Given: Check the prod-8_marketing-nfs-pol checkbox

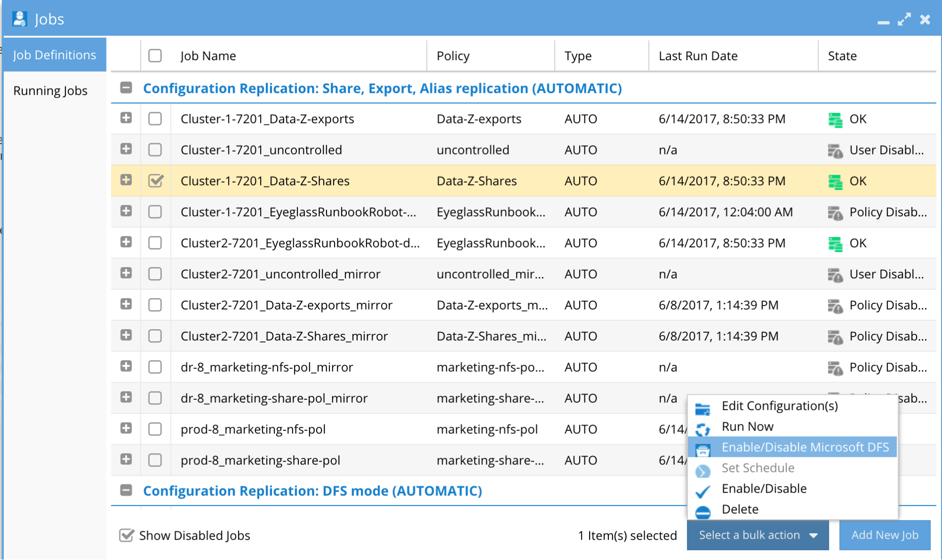Looking at the screenshot, I should click(155, 429).
